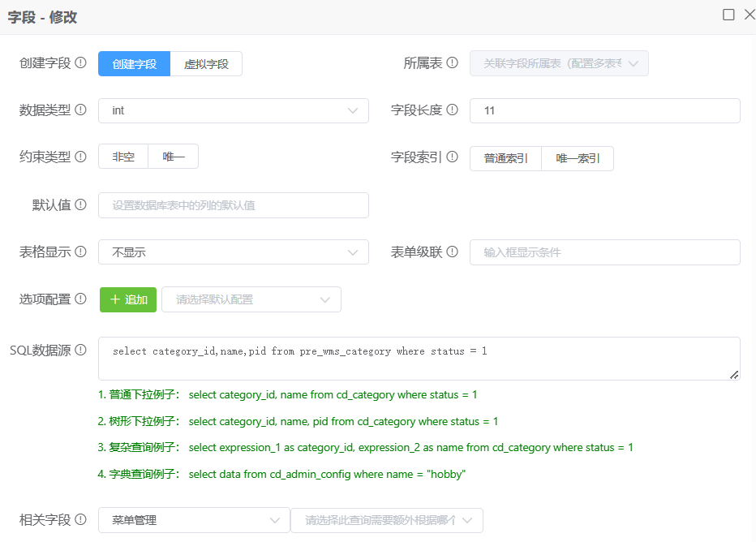Click info icon next to 创建字段 label
The width and height of the screenshot is (756, 542).
[80, 63]
